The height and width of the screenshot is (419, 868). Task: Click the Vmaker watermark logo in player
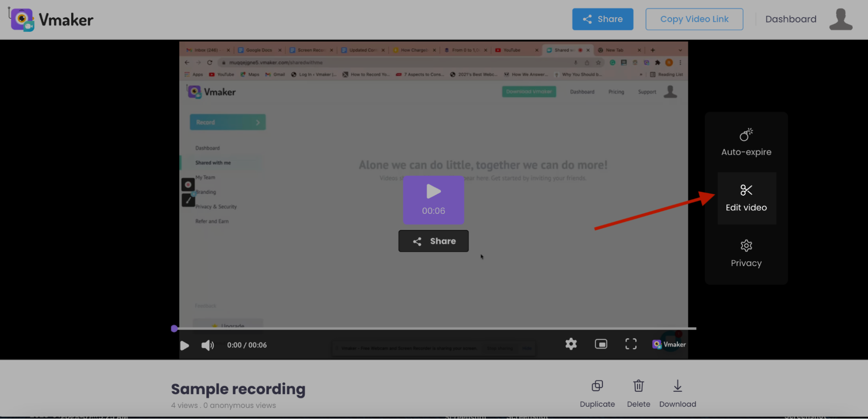point(669,344)
